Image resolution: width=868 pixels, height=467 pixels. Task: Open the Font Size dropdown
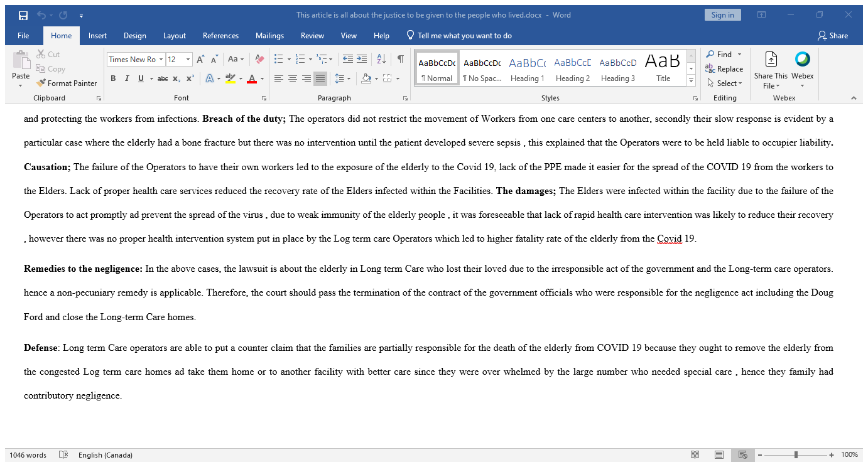(187, 59)
